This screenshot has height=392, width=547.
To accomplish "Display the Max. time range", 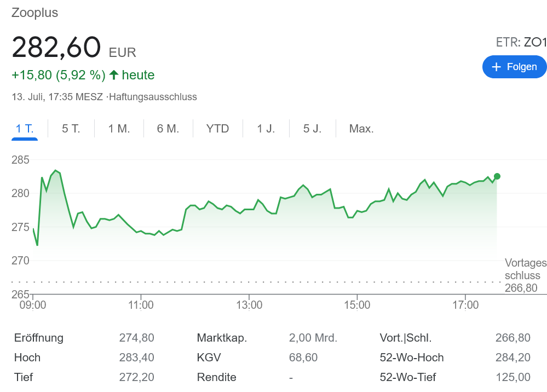I will pyautogui.click(x=361, y=129).
